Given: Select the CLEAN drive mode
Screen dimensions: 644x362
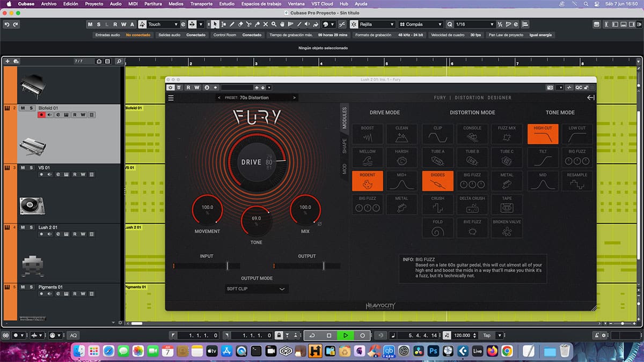Looking at the screenshot, I should coord(402,134).
